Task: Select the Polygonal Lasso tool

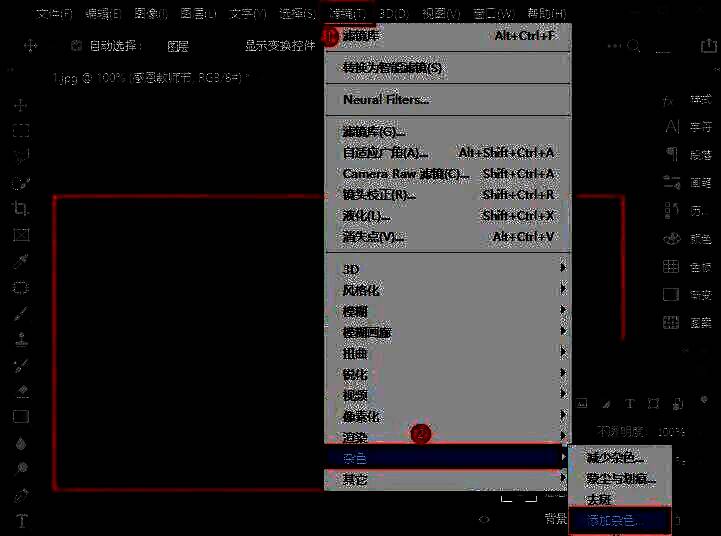Action: [x=21, y=157]
